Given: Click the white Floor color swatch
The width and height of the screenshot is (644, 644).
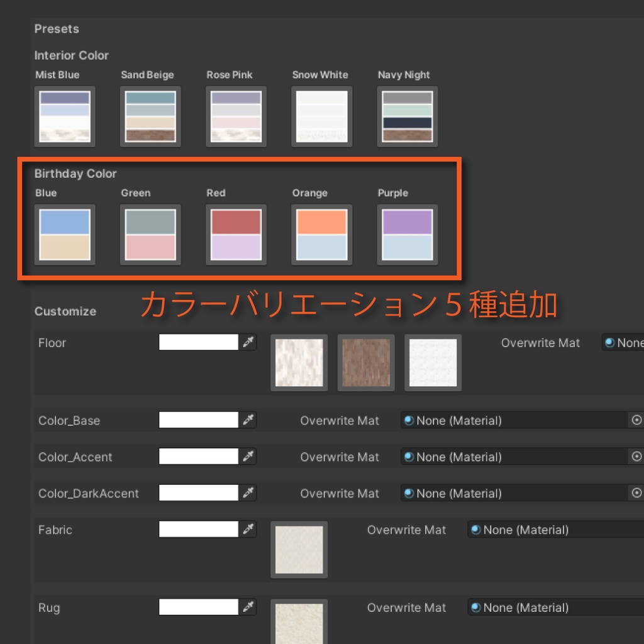Looking at the screenshot, I should pyautogui.click(x=199, y=342).
